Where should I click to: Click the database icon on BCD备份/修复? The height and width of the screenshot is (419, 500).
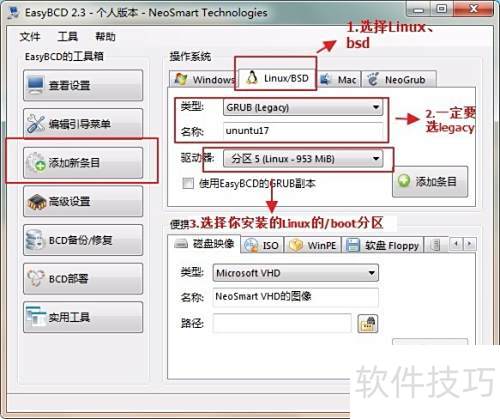pyautogui.click(x=35, y=240)
